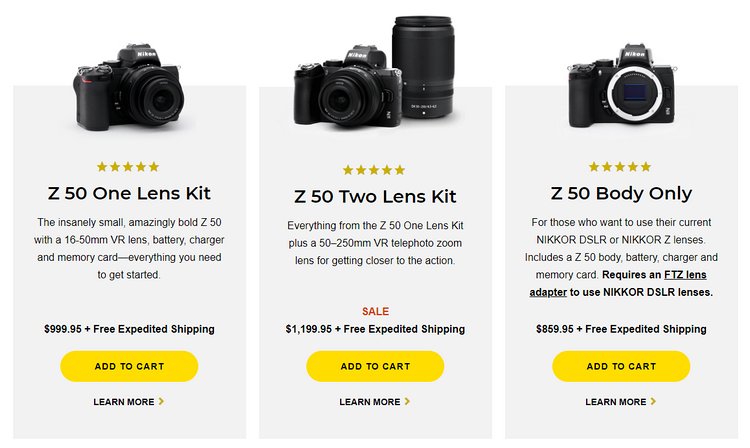Open Learn More for One Lens Kit

click(128, 402)
